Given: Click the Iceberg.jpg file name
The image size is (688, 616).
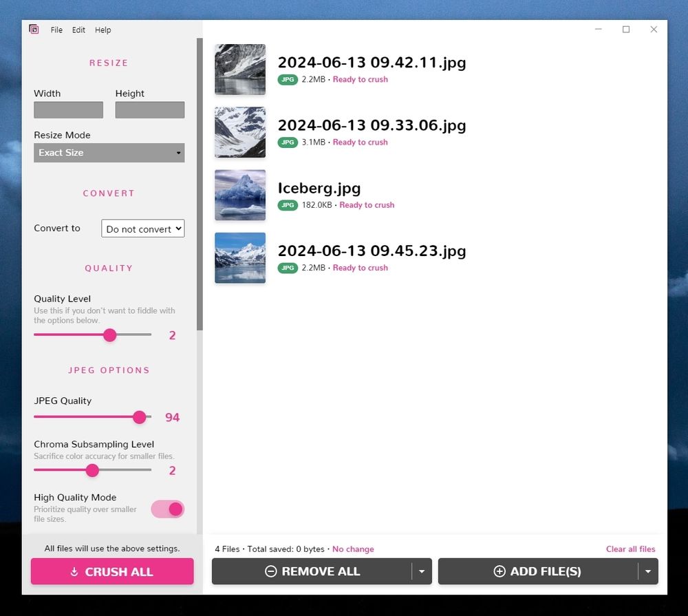Looking at the screenshot, I should pos(319,188).
